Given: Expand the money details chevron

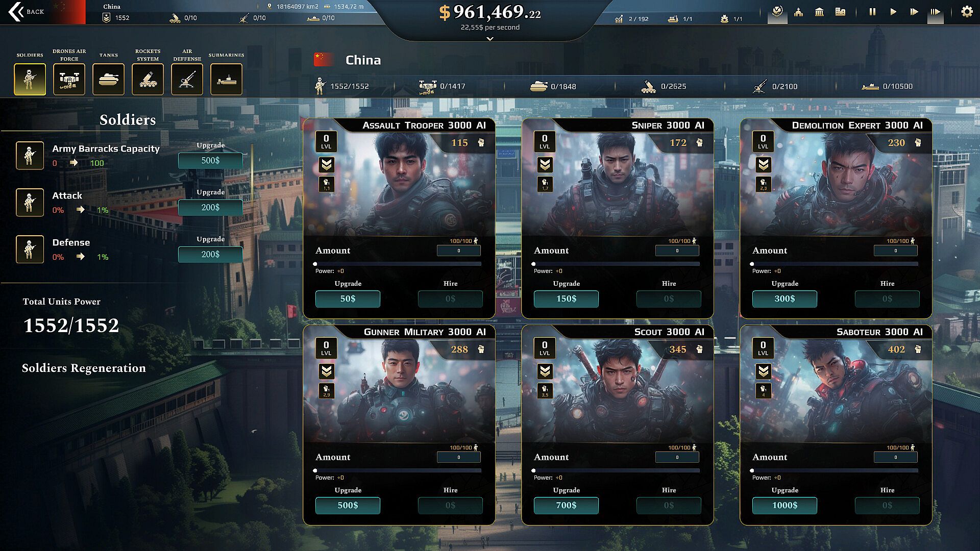Looking at the screenshot, I should [490, 39].
